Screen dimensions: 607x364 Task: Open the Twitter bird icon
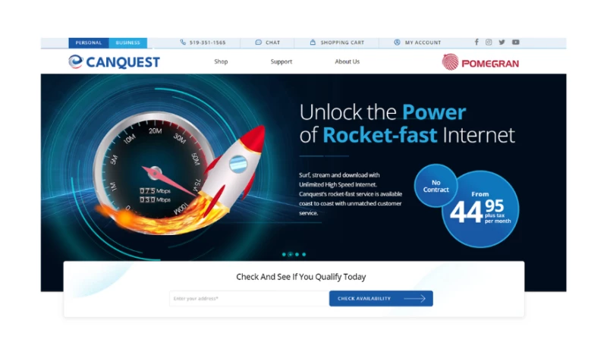point(502,42)
